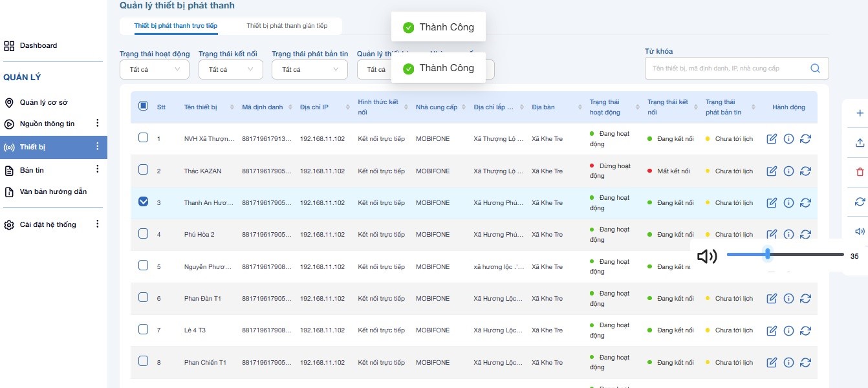Click three-dot icon next to Nguồn thông tin
Image resolution: width=868 pixels, height=388 pixels.
tap(98, 124)
